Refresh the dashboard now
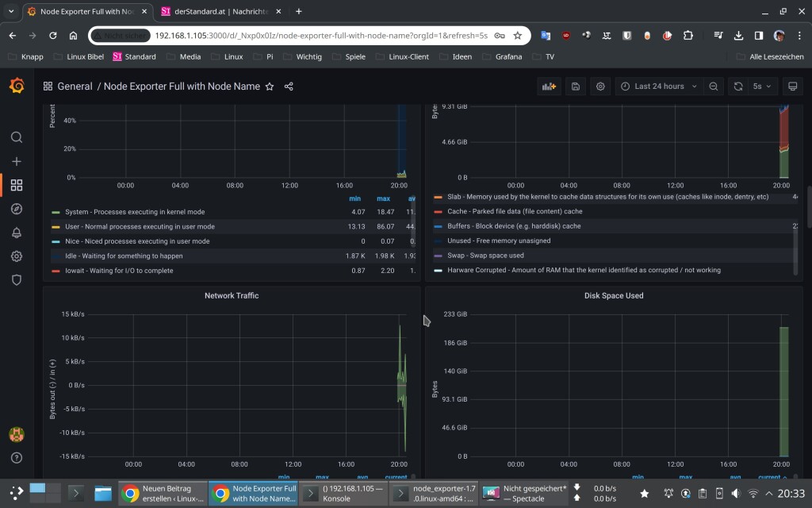The height and width of the screenshot is (508, 812). tap(738, 87)
